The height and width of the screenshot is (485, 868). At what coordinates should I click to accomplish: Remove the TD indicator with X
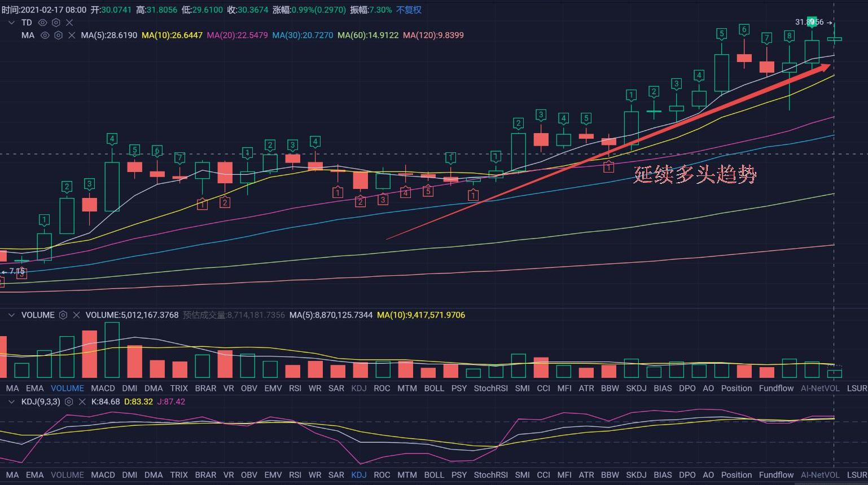(x=69, y=23)
